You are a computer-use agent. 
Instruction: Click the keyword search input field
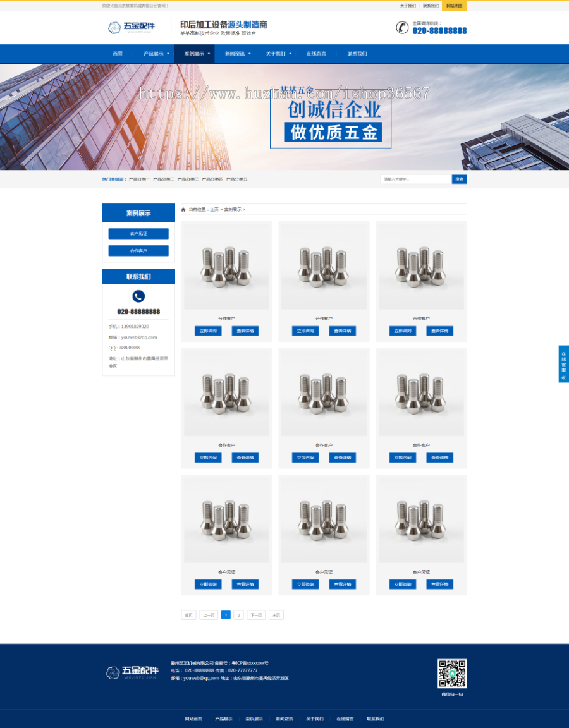point(415,179)
